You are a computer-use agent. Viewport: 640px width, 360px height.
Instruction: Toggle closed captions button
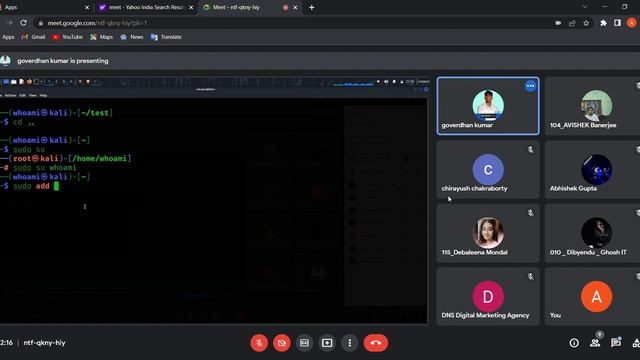coord(304,343)
